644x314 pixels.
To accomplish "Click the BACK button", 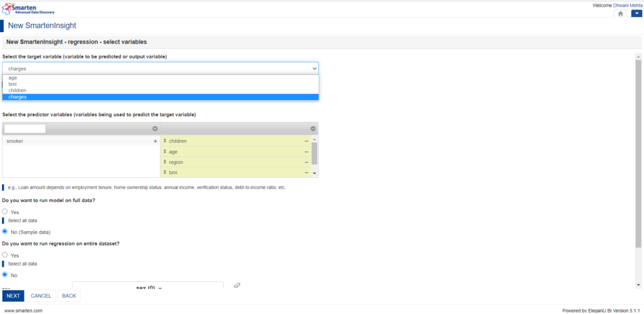I will (x=69, y=296).
